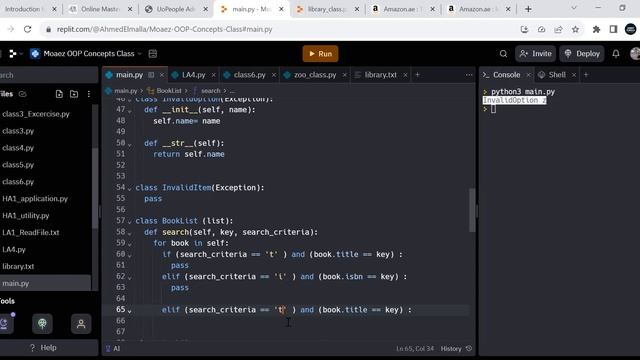Viewport: 640px width, 360px height.
Task: Open file History in the status bar
Action: click(456, 349)
